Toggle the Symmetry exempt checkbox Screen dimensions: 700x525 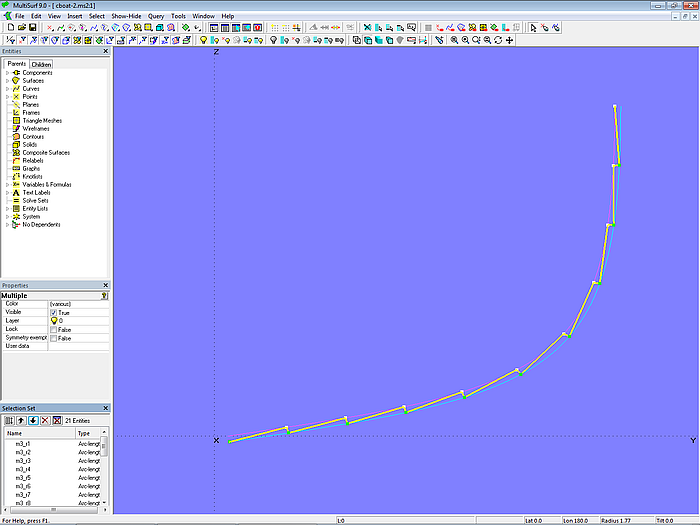53,338
